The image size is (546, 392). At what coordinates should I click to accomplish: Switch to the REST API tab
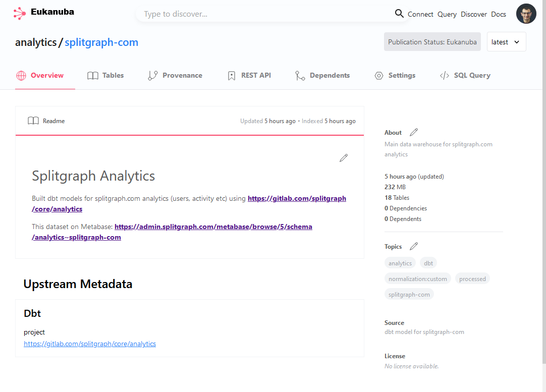(x=249, y=76)
